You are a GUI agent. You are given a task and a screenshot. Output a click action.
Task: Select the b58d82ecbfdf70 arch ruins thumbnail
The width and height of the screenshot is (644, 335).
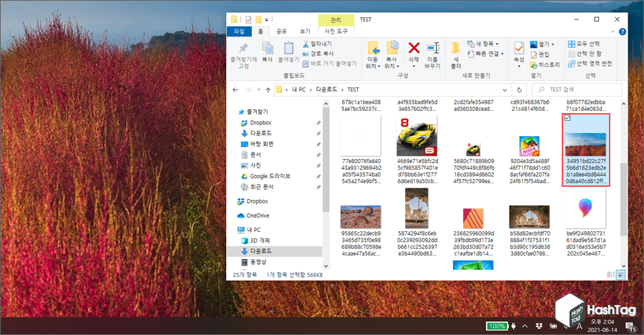coord(530,217)
